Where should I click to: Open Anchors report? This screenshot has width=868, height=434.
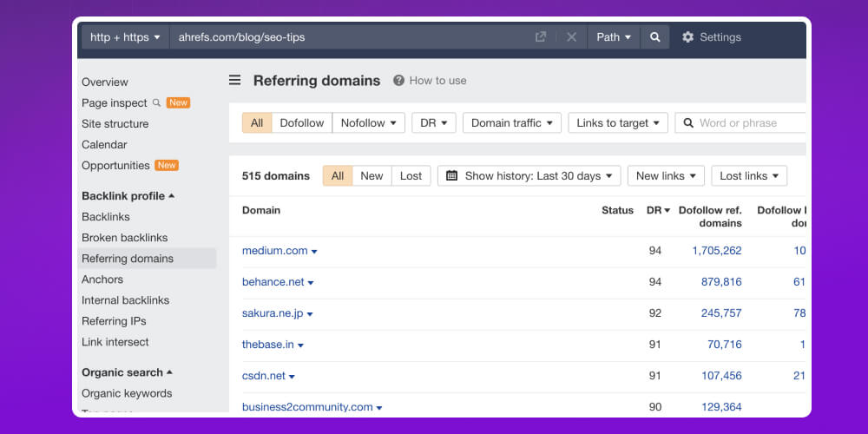coord(102,279)
